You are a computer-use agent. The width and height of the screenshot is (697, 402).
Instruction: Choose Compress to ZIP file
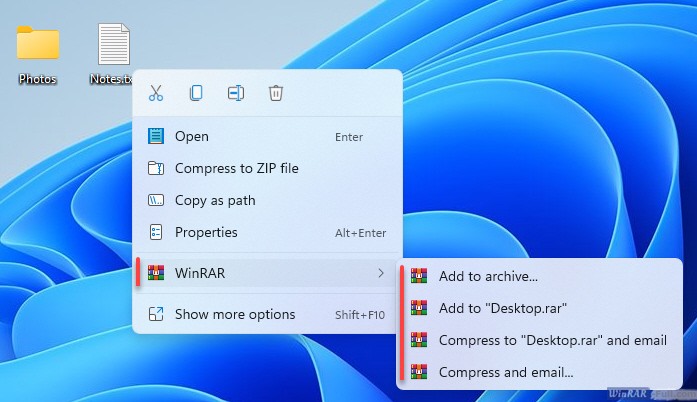click(x=236, y=168)
